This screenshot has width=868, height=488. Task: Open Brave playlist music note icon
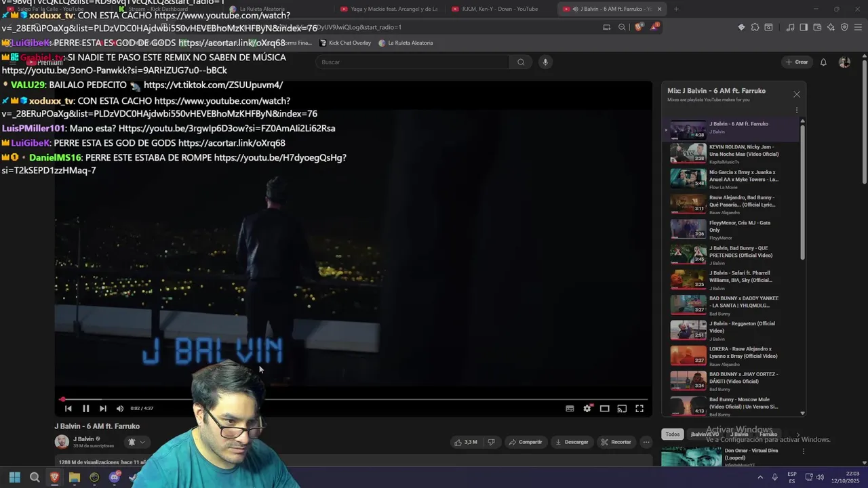pyautogui.click(x=790, y=27)
